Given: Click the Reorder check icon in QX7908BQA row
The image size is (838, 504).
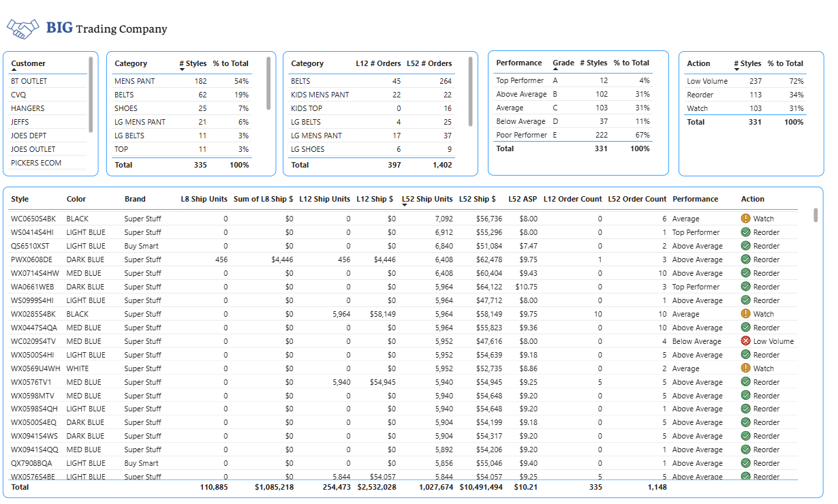Looking at the screenshot, I should point(745,463).
